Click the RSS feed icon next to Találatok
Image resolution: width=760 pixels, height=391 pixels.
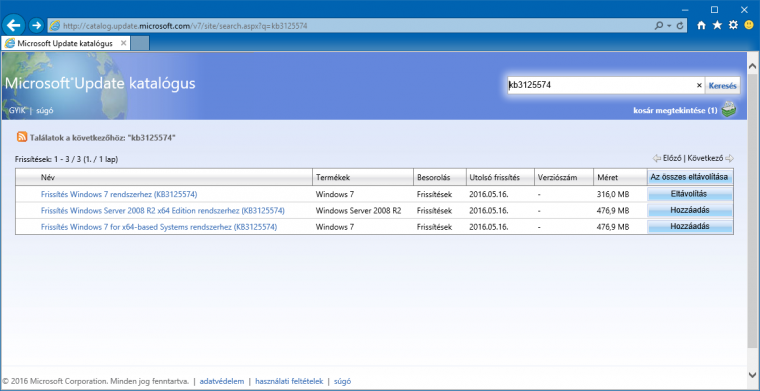click(x=22, y=137)
